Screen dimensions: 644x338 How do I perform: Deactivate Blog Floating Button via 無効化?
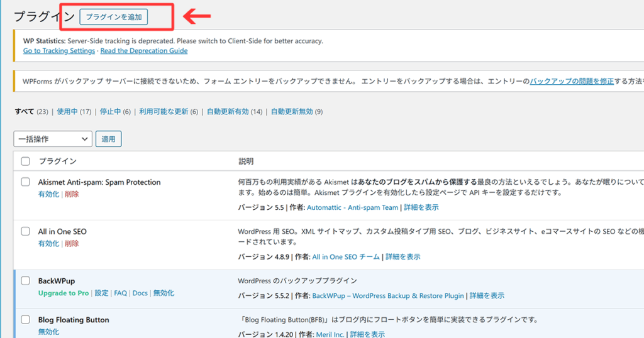tap(48, 332)
